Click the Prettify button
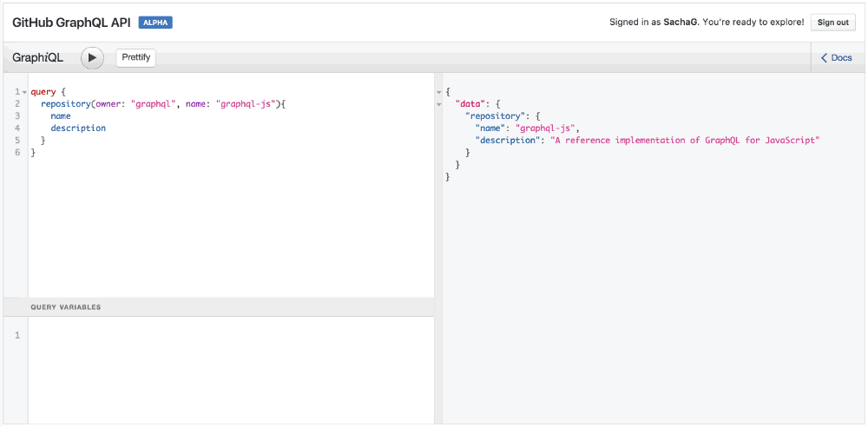The image size is (868, 427). [x=135, y=57]
